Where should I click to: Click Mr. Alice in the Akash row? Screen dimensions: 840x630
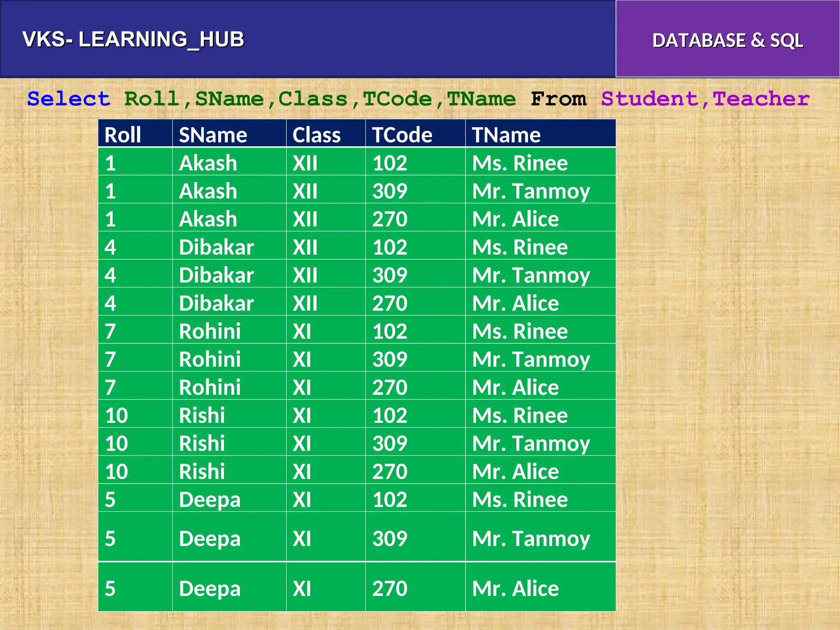coord(515,219)
